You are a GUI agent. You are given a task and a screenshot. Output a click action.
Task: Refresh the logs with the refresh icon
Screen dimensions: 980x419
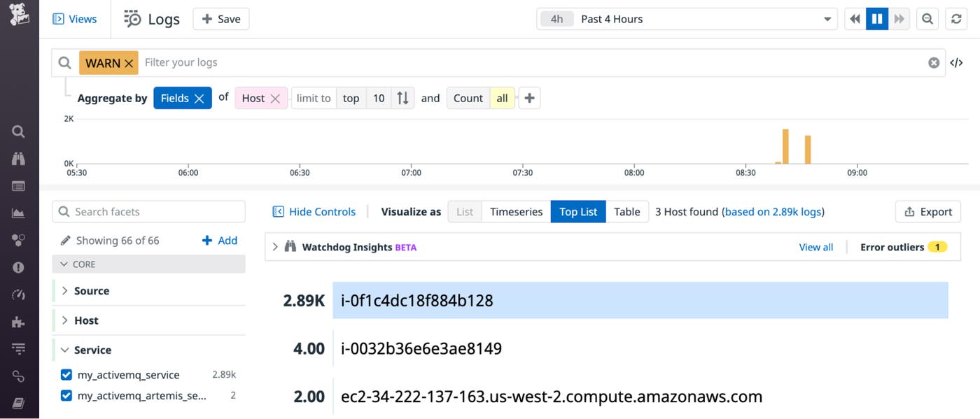[x=956, y=18]
